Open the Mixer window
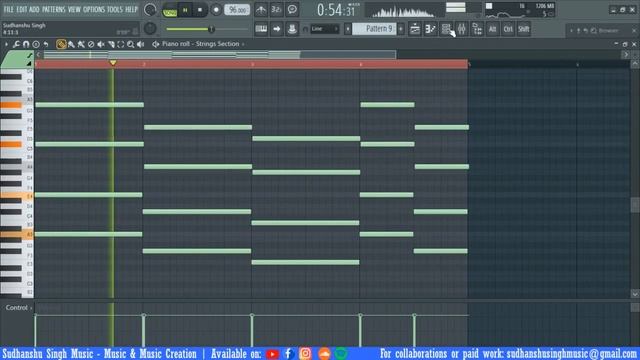640x360 pixels. [x=462, y=29]
